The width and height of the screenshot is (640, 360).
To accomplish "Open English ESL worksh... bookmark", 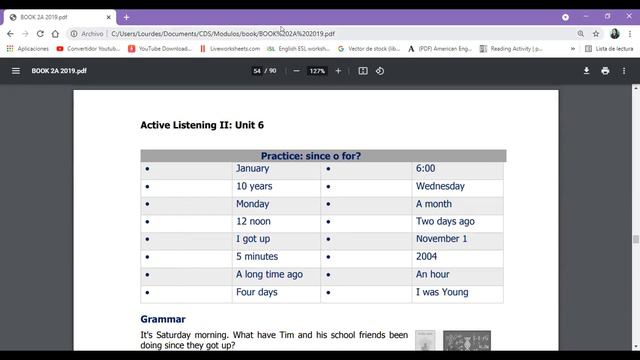I will pyautogui.click(x=298, y=49).
